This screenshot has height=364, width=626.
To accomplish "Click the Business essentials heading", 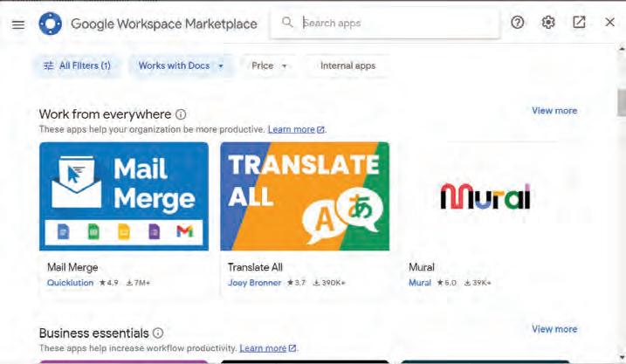I will pos(93,333).
